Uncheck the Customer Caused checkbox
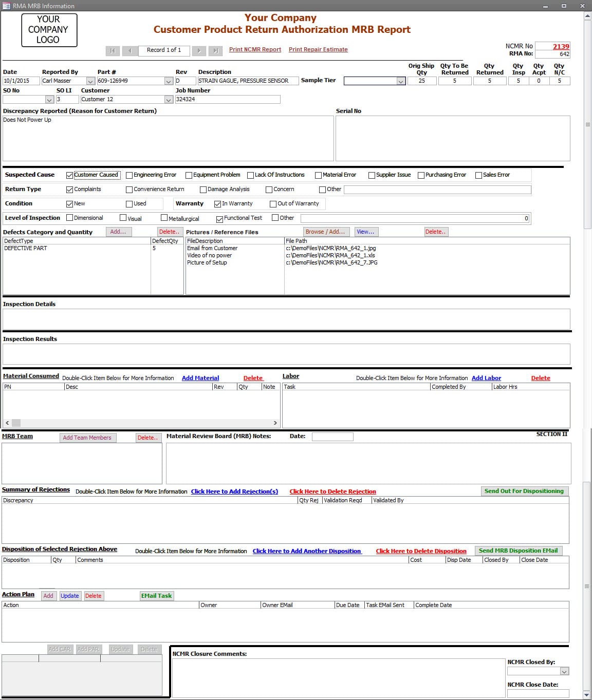Screen dimensions: 592x700 coord(69,175)
